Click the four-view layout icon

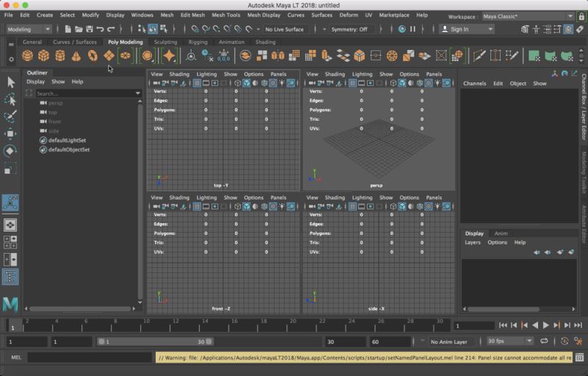[10, 242]
